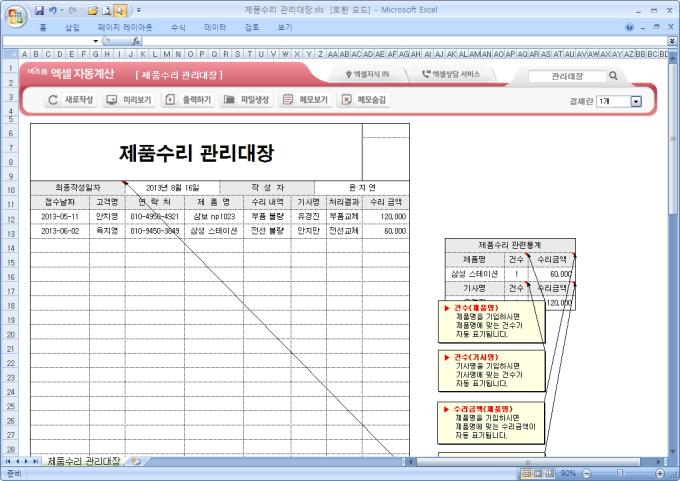Select the customer name cell 안치영
The width and height of the screenshot is (680, 481).
click(107, 216)
